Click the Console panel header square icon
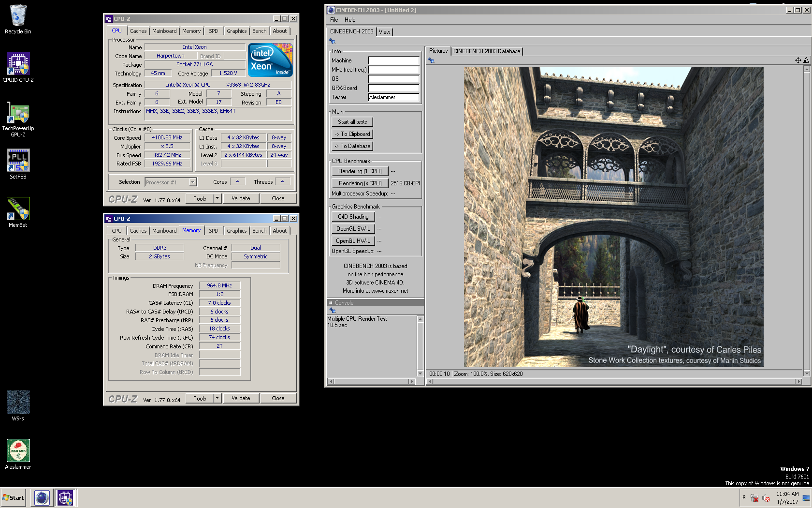The width and height of the screenshot is (812, 508). [331, 303]
